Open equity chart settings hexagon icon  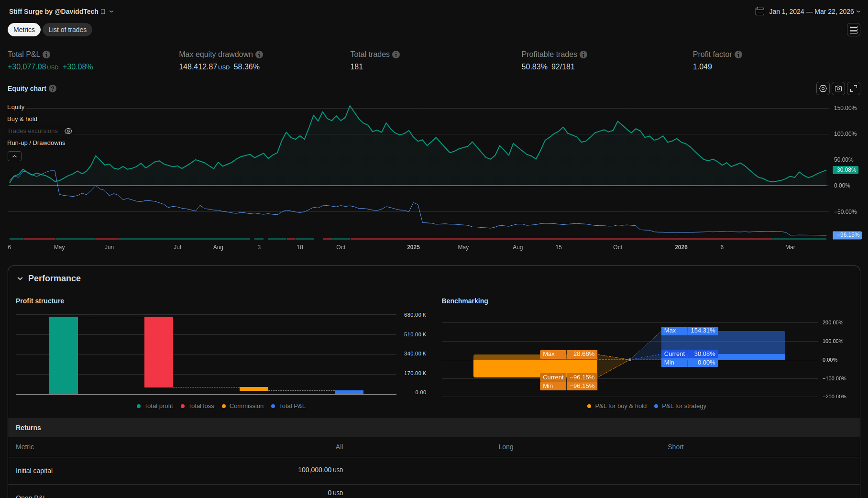tap(823, 89)
